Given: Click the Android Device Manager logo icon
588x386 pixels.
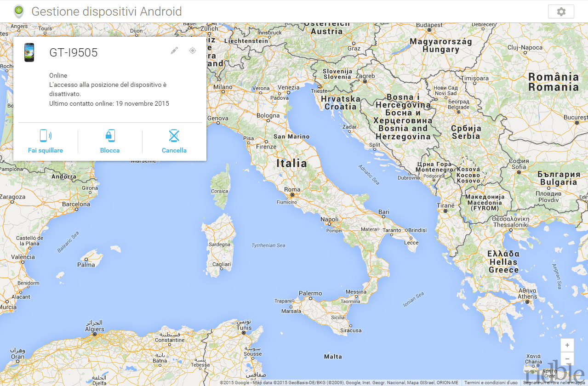Looking at the screenshot, I should pos(18,11).
